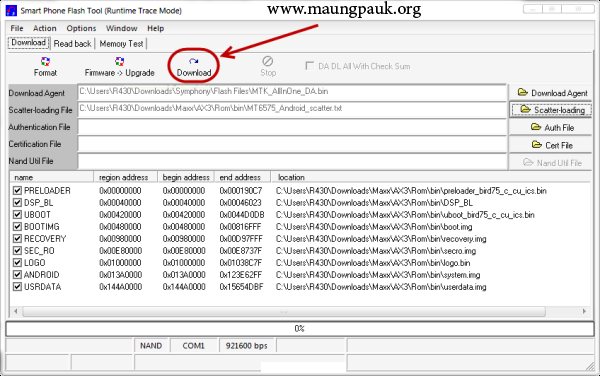Click the Certification File input field
600x376 pixels.
tap(292, 144)
